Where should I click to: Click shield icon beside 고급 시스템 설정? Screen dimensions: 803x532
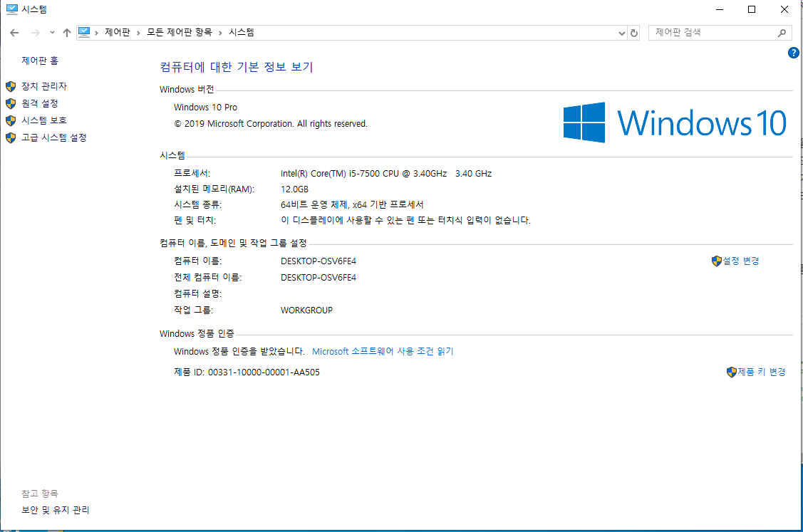(11, 137)
